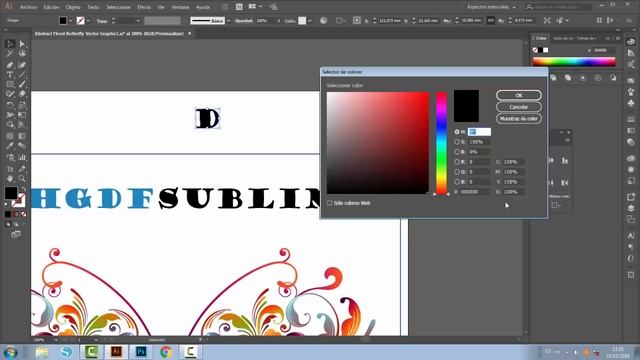Click the Opacidad value field
640x360 pixels.
(x=266, y=20)
